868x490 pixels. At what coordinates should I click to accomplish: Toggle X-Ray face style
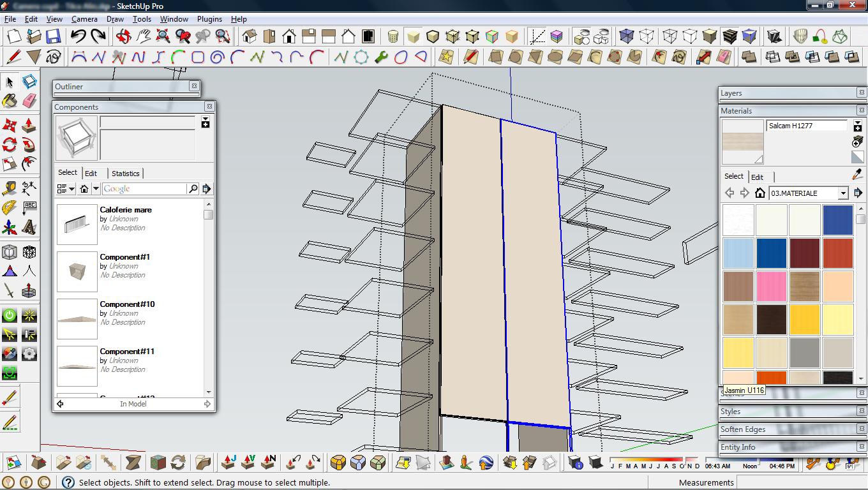[627, 36]
